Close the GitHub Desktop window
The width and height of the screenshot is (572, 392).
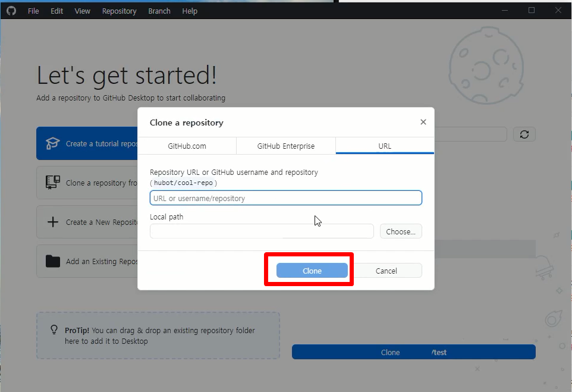pos(558,10)
